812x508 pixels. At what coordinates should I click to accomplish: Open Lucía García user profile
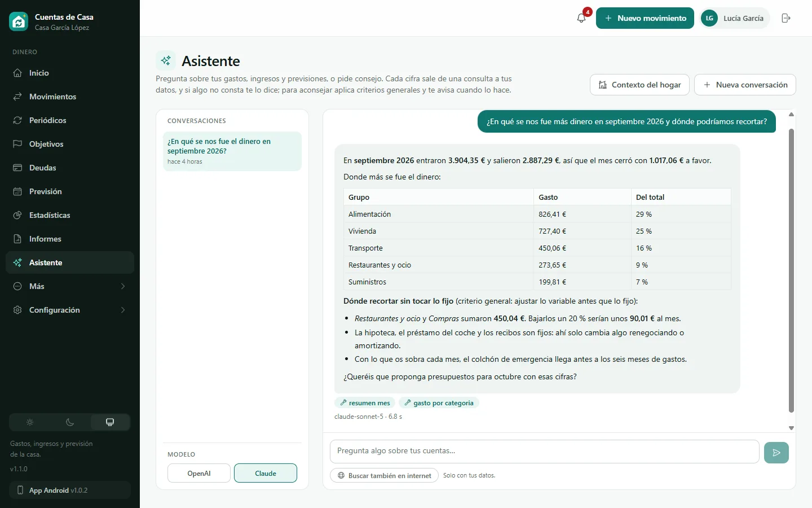click(734, 18)
